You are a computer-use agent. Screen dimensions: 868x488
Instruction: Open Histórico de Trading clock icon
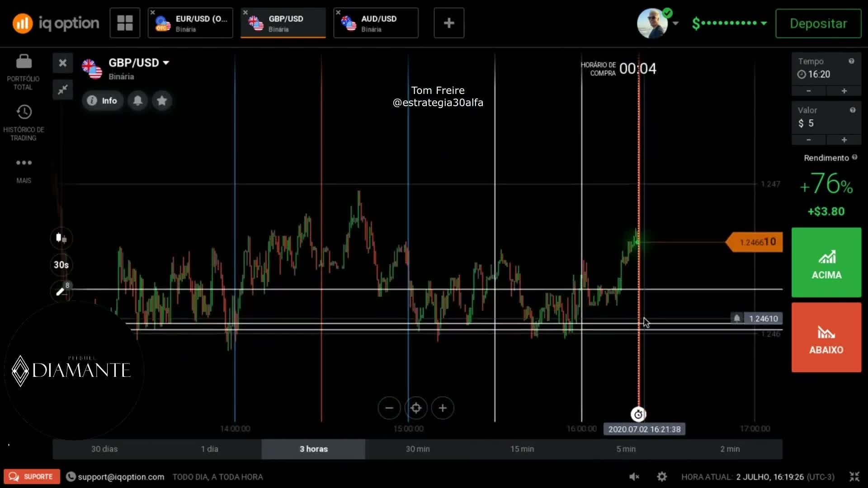point(24,112)
